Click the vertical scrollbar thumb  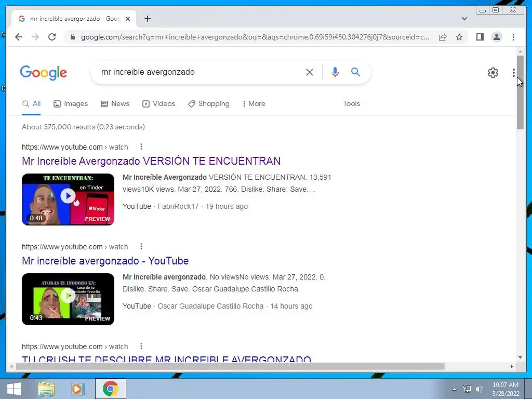[520, 92]
